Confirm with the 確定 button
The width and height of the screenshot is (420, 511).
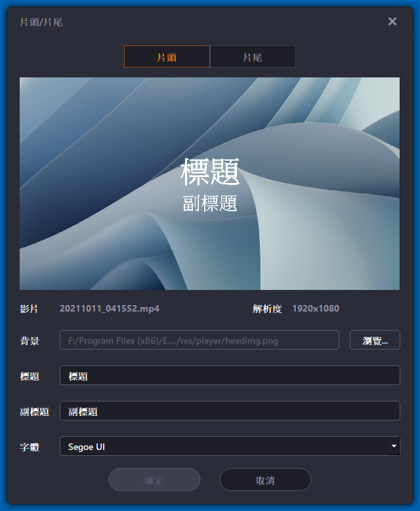tap(154, 480)
